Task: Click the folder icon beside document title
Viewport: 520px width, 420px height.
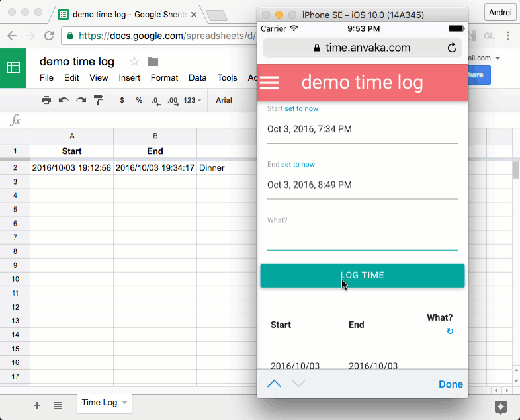Action: point(153,62)
